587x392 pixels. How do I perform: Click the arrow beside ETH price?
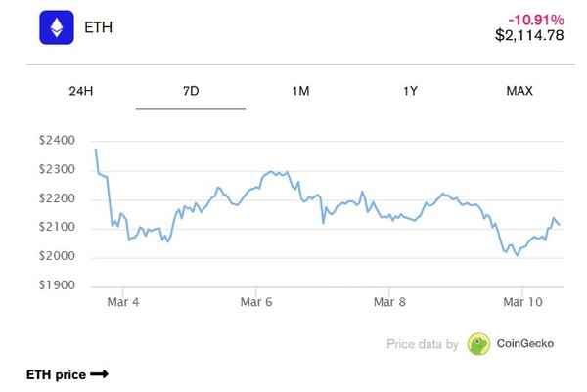point(99,374)
